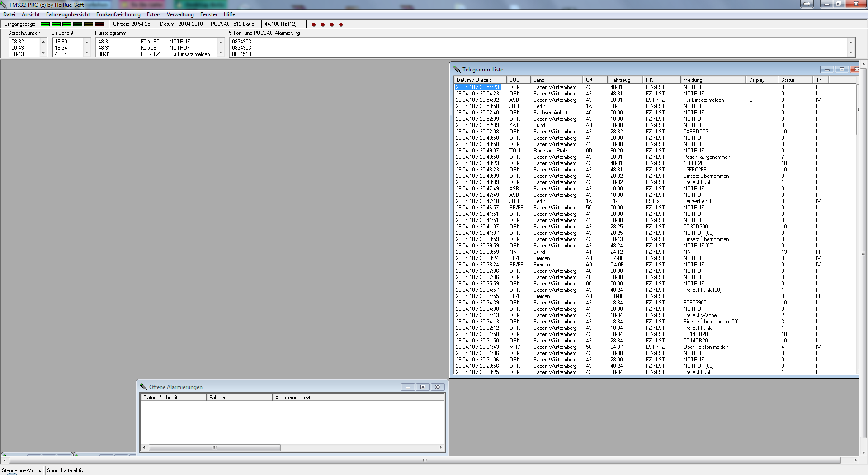Sort Telegramm-Liste by Display column header

[x=762, y=80]
